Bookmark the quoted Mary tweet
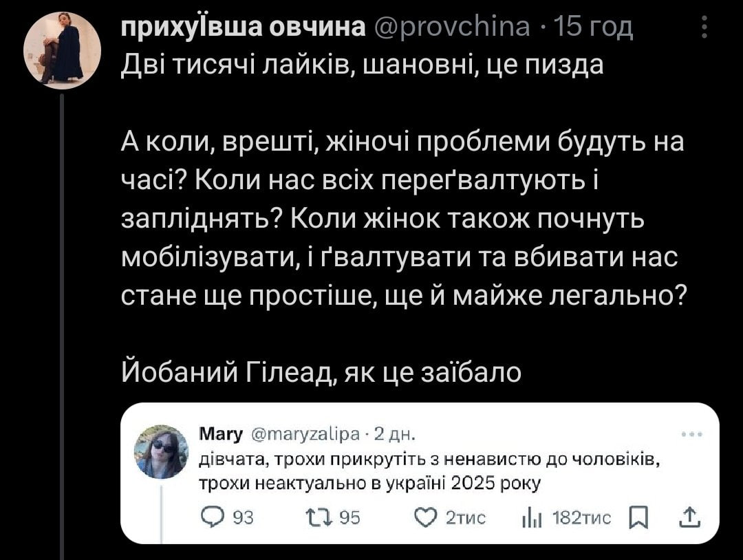Viewport: 743px width, 560px height. tap(638, 517)
